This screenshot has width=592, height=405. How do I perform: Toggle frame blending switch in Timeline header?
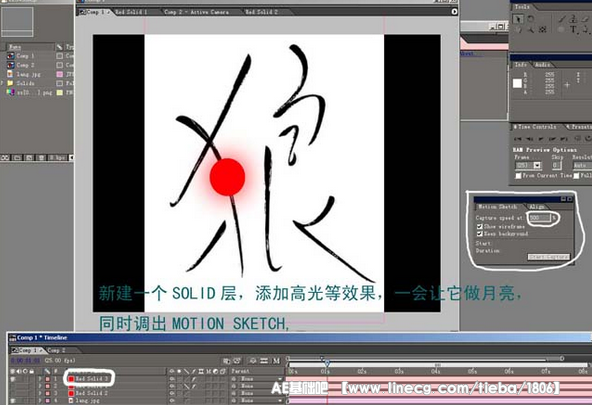click(264, 361)
